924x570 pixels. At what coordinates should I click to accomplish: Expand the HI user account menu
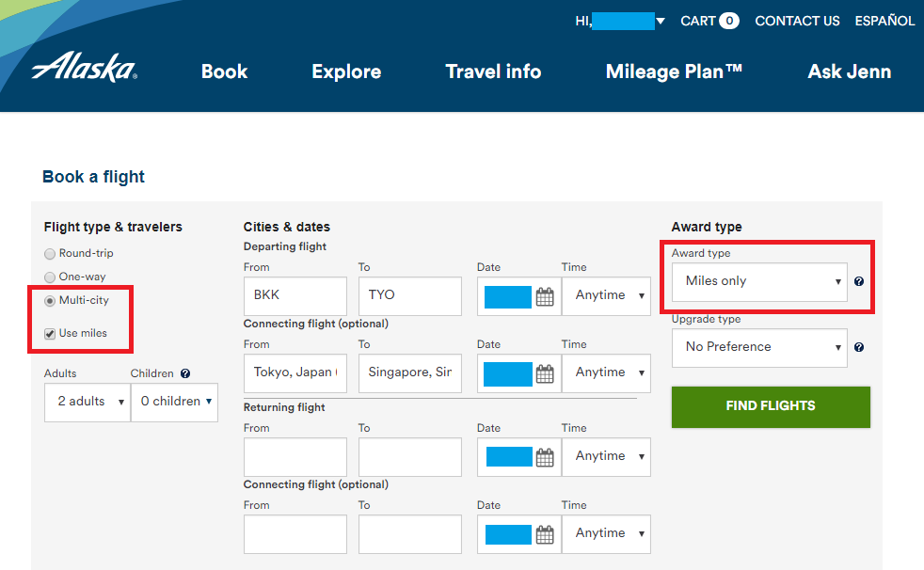tap(620, 22)
